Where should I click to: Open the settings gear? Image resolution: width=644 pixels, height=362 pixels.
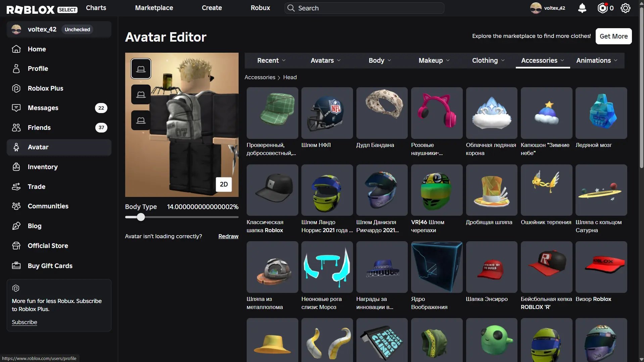click(x=626, y=8)
